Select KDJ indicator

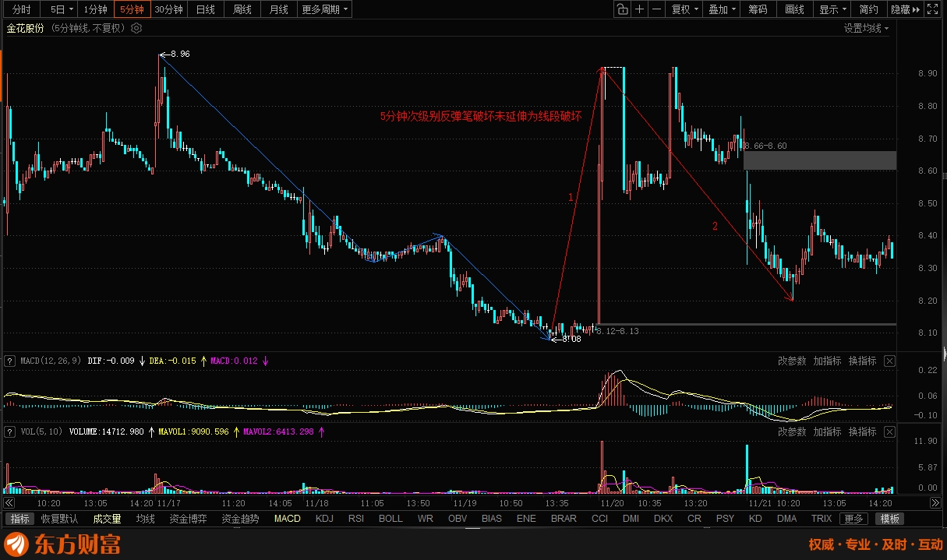point(324,519)
